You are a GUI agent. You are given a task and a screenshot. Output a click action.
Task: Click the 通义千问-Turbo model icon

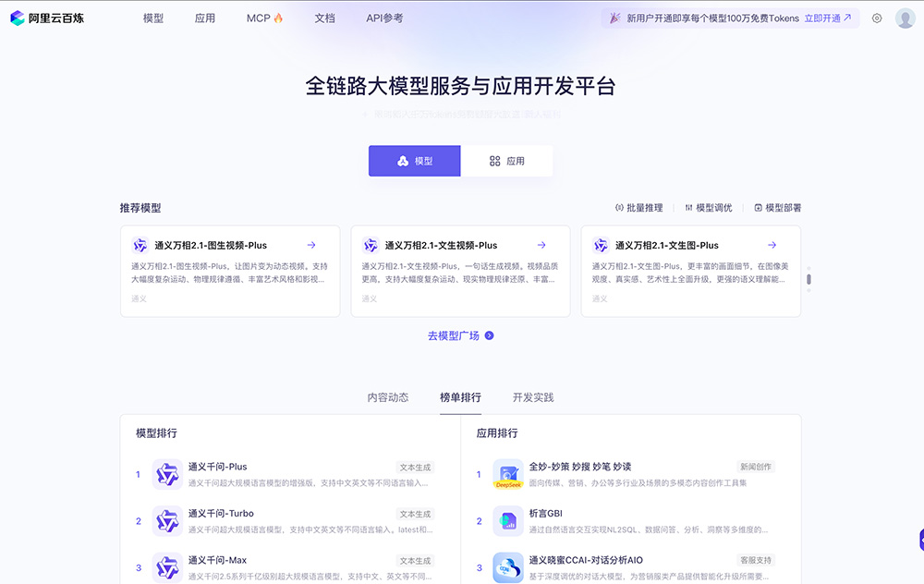(x=167, y=521)
